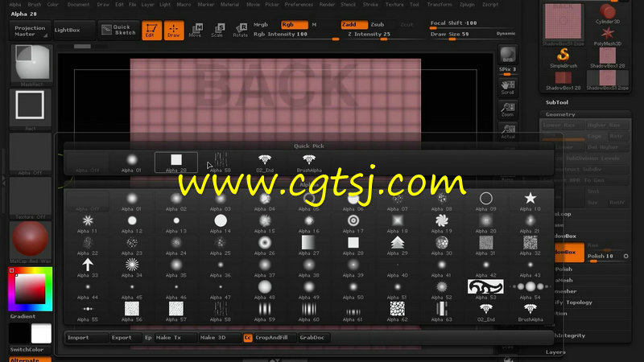Open the Alpha Off selector in left shelf

(30, 154)
